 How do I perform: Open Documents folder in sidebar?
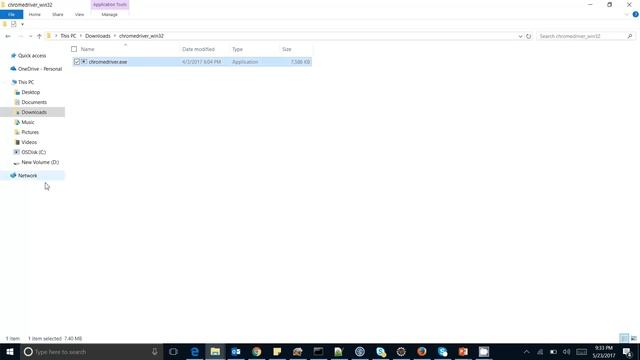34,102
